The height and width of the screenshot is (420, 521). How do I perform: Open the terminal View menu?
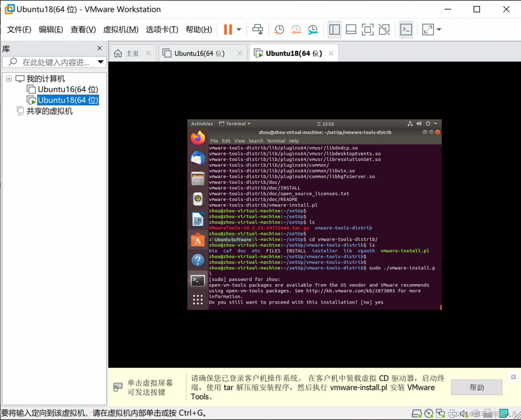tap(240, 141)
